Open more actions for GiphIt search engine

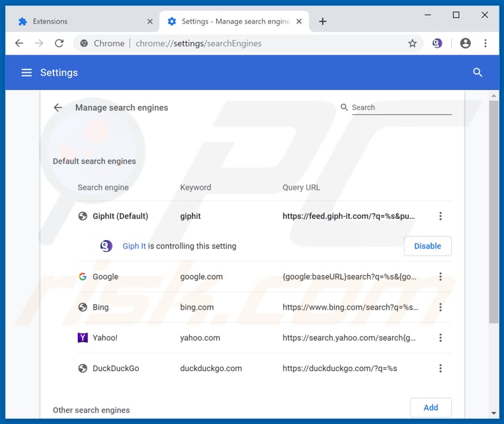click(440, 216)
